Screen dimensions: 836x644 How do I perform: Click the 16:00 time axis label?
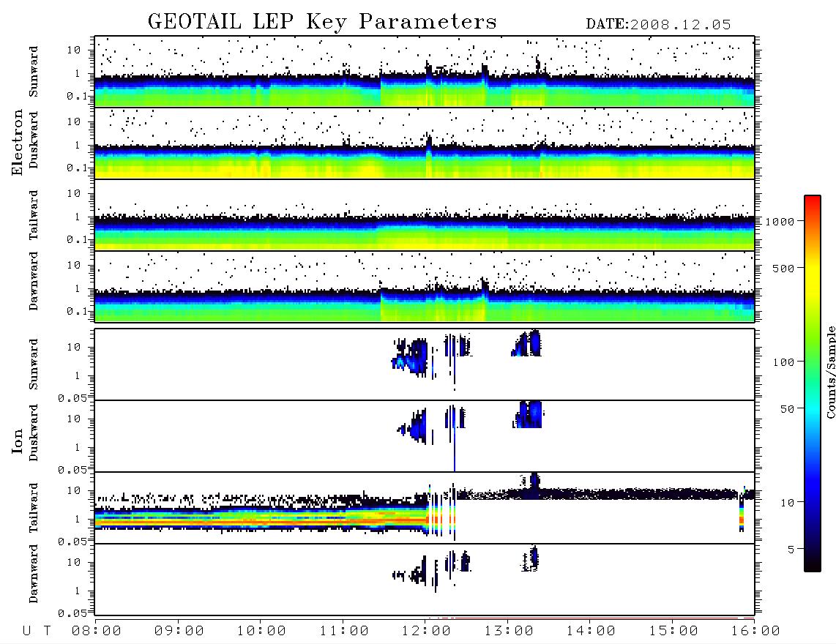(x=755, y=632)
